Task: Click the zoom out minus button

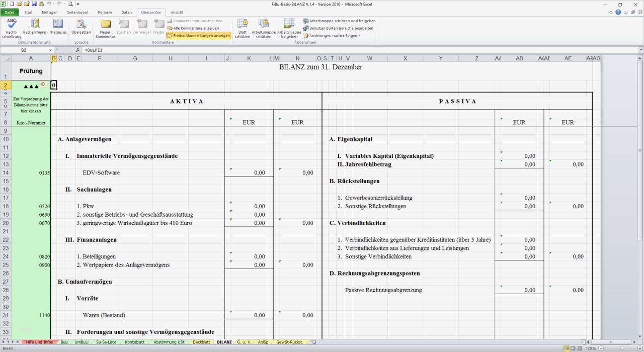Action: [x=601, y=348]
